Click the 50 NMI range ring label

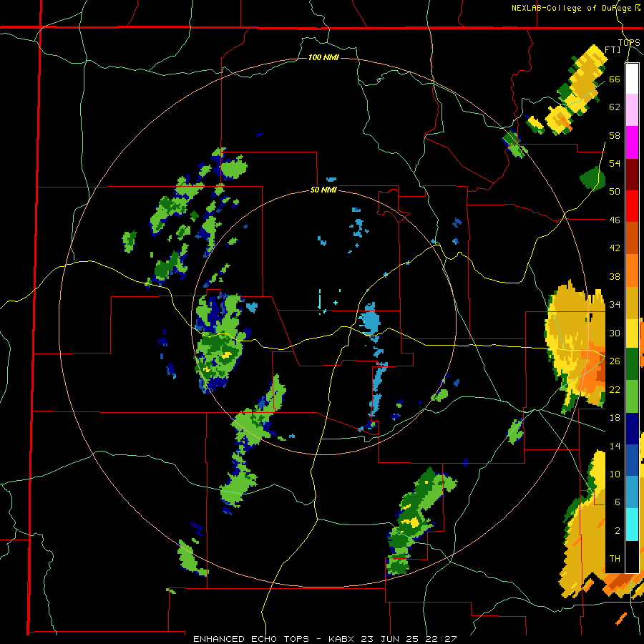coord(323,190)
